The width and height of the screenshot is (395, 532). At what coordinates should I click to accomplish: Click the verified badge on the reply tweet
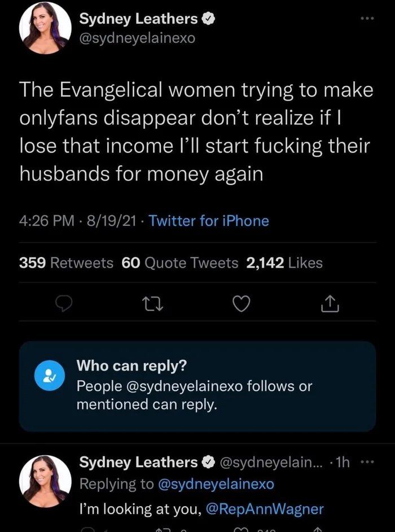coord(207,462)
